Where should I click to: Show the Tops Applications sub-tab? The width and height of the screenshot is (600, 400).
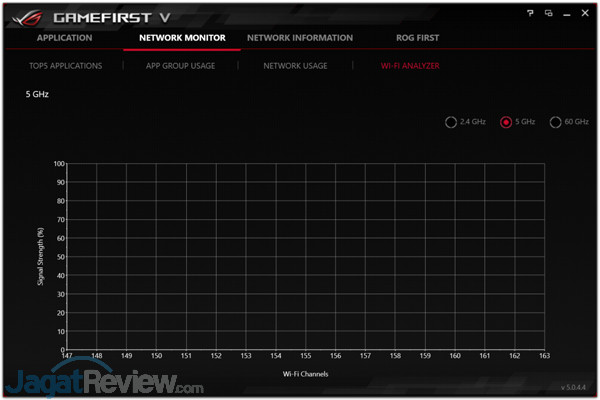pos(65,66)
